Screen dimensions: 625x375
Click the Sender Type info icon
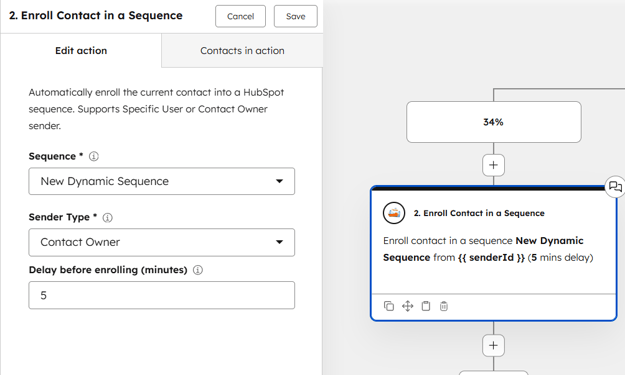pos(108,218)
